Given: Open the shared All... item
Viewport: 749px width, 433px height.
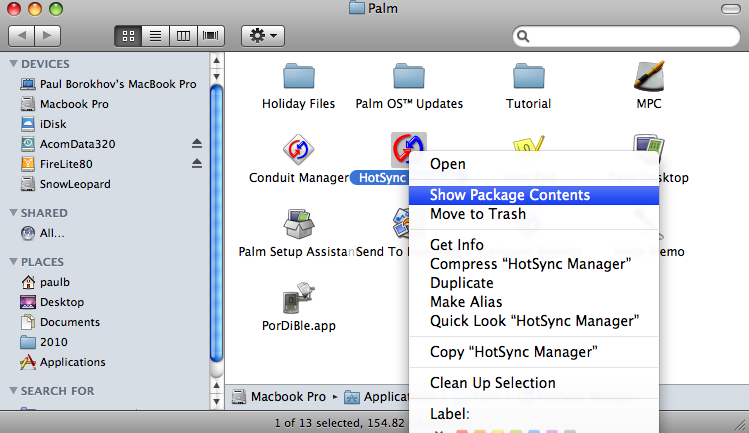Looking at the screenshot, I should coord(43,233).
